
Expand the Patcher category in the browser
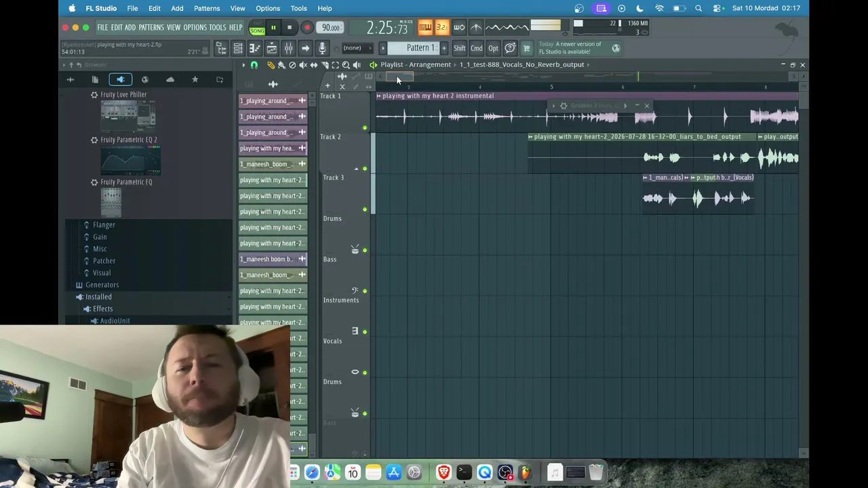click(104, 261)
